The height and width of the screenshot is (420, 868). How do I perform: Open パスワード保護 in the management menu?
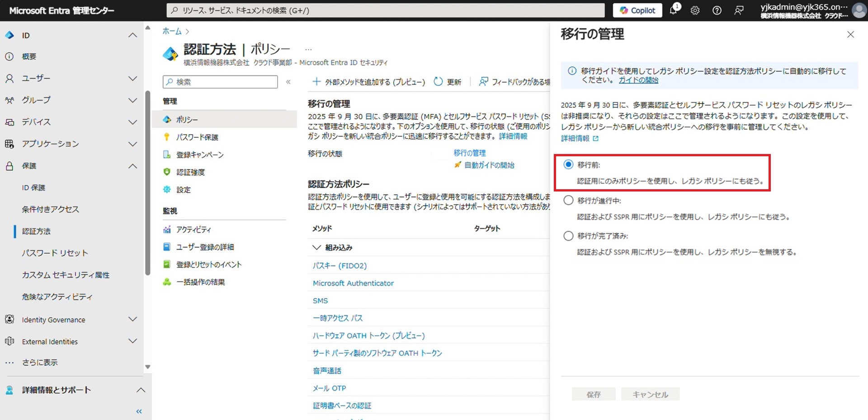[x=197, y=137]
